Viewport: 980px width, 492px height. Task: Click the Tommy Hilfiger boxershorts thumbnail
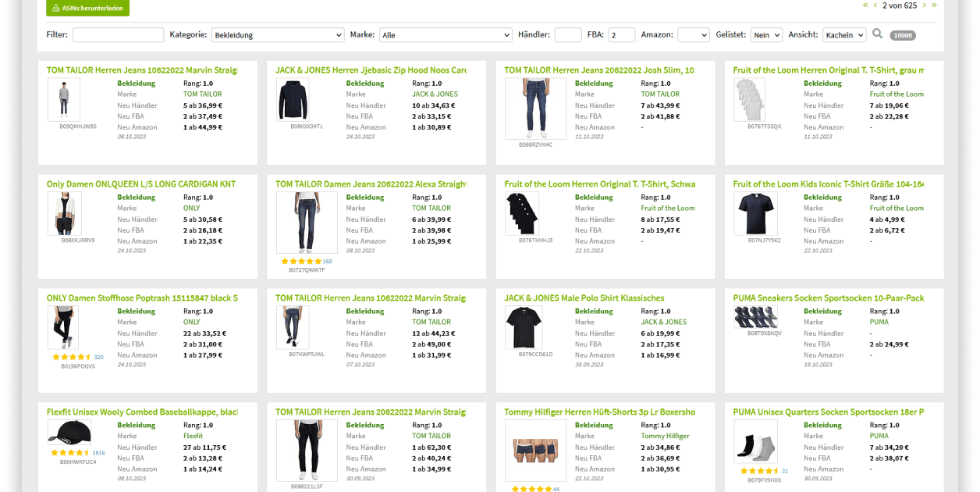pyautogui.click(x=535, y=451)
